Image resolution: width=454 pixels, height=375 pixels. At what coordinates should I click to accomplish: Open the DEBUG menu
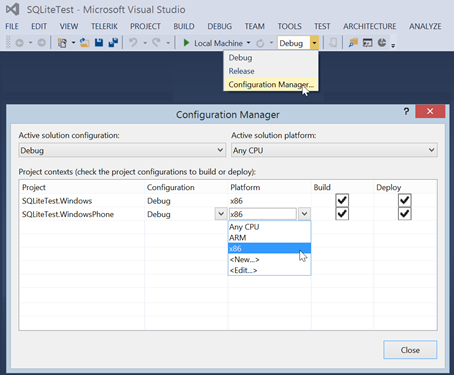coord(219,26)
